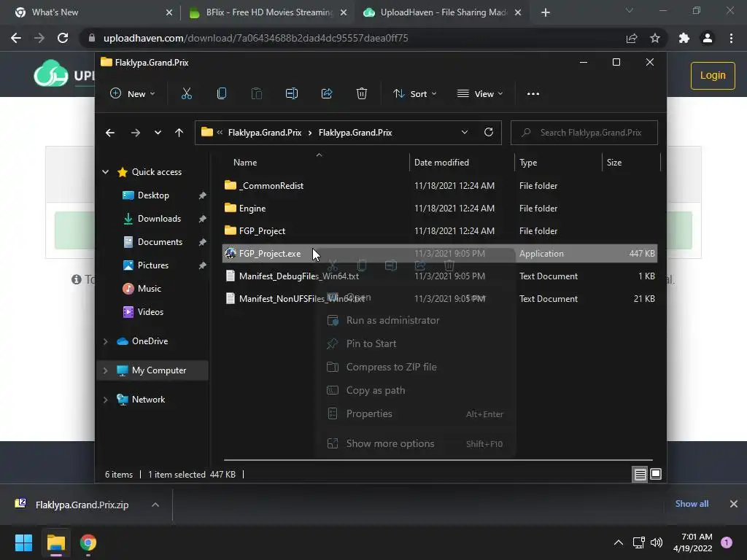
Task: Select Documents in the sidebar
Action: (x=160, y=242)
